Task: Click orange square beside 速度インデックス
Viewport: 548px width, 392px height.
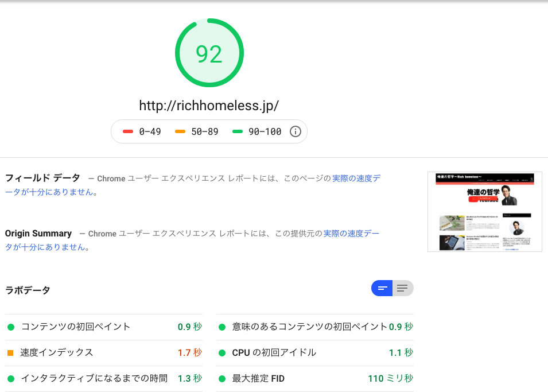Action: [10, 353]
